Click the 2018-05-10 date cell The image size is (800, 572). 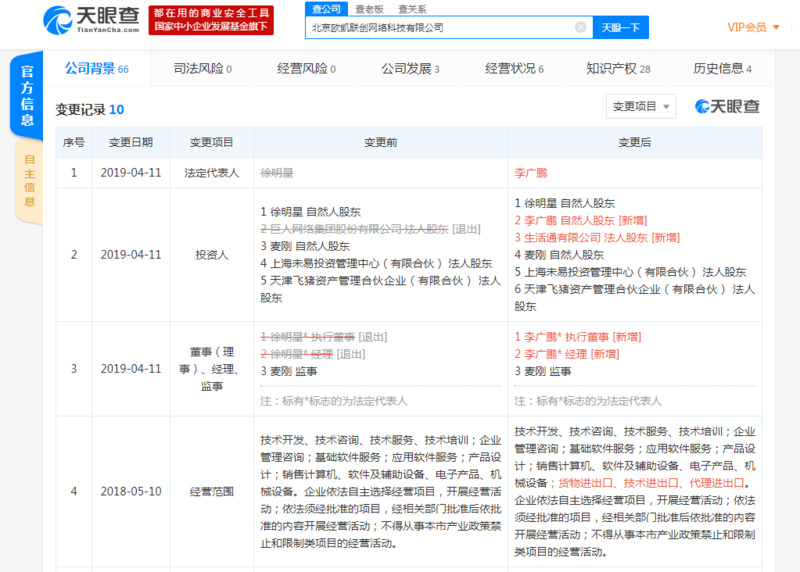click(x=131, y=491)
